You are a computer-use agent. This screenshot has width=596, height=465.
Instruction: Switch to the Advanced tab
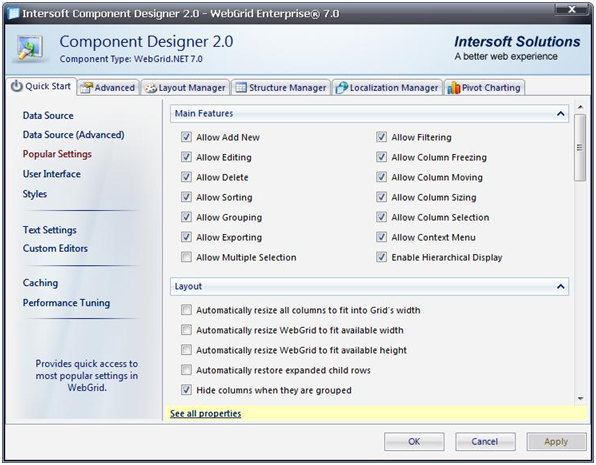108,87
